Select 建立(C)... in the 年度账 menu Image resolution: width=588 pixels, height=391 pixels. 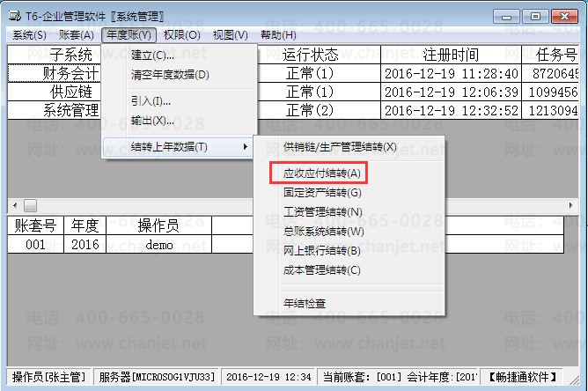tap(152, 55)
